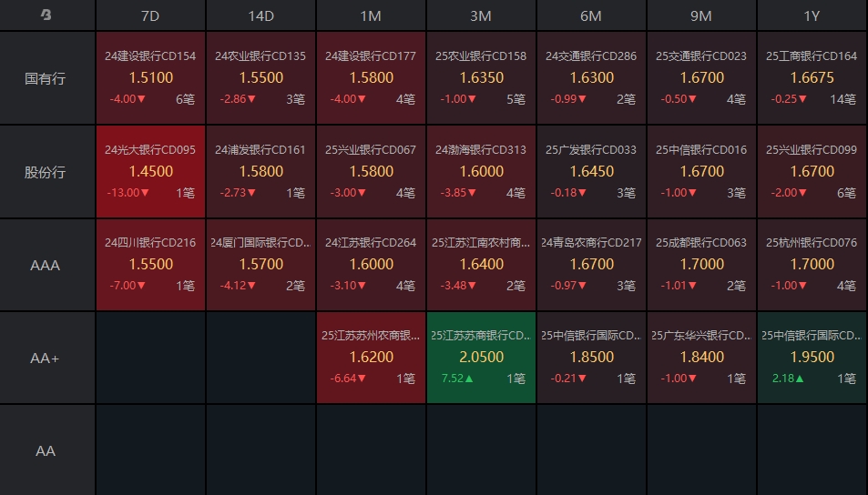
Task: Click the AA row label
Action: pyautogui.click(x=47, y=450)
